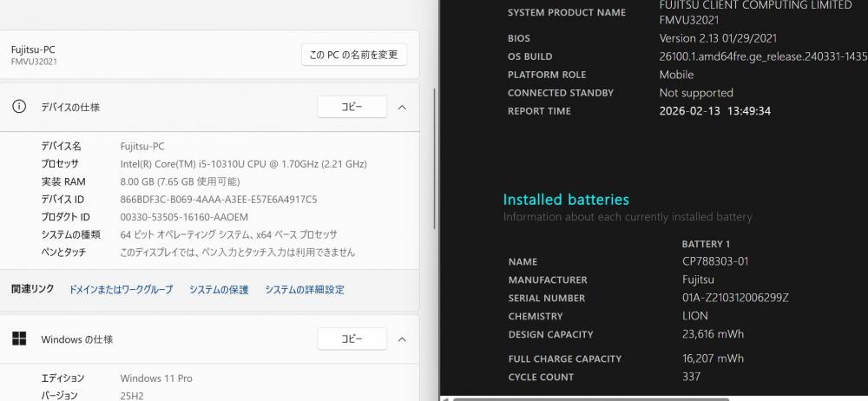Click the info icon beside デバイスの仕様

[x=18, y=107]
